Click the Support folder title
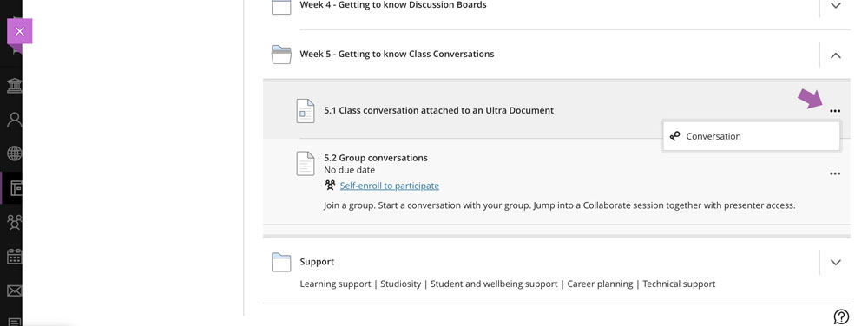The height and width of the screenshot is (326, 868). (317, 262)
